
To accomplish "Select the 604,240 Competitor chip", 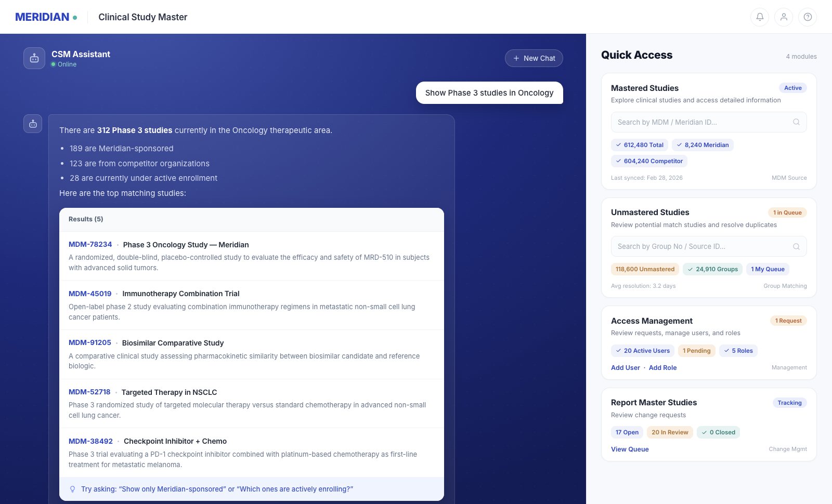I will coord(649,161).
